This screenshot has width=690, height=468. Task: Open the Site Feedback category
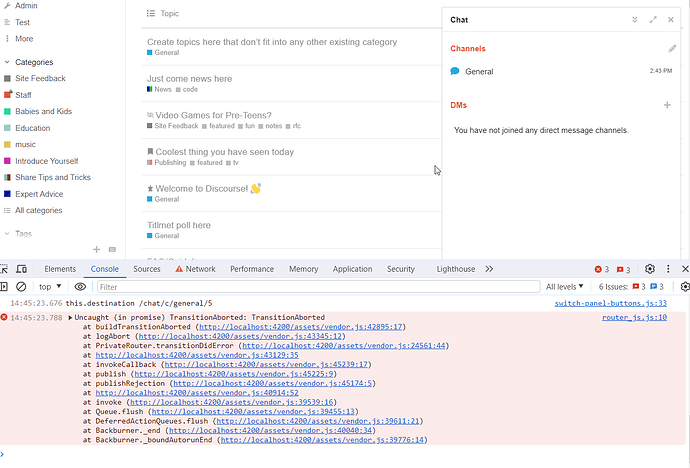coord(40,78)
